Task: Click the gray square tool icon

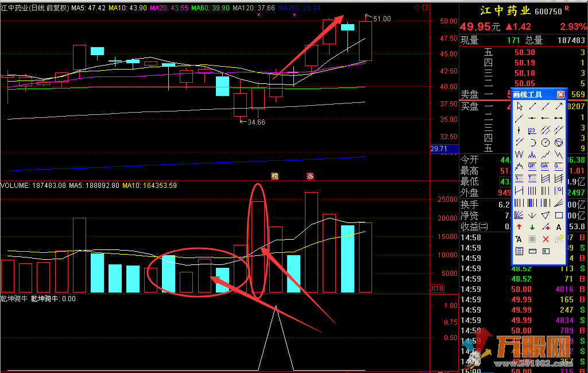Action: click(x=532, y=239)
